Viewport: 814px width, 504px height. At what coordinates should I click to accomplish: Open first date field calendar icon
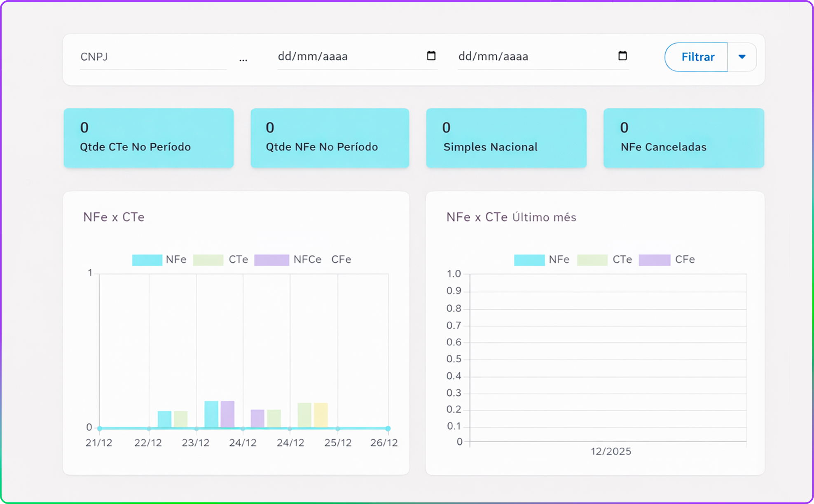point(431,56)
